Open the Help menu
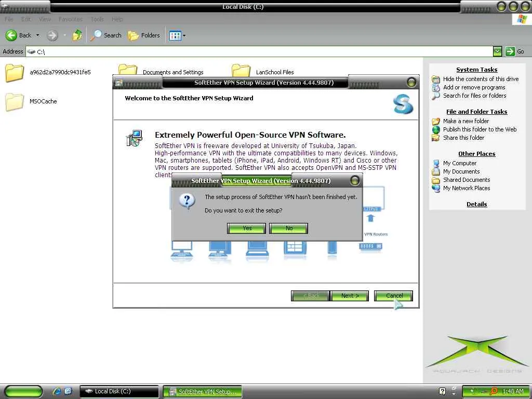This screenshot has height=399, width=532. (x=117, y=19)
